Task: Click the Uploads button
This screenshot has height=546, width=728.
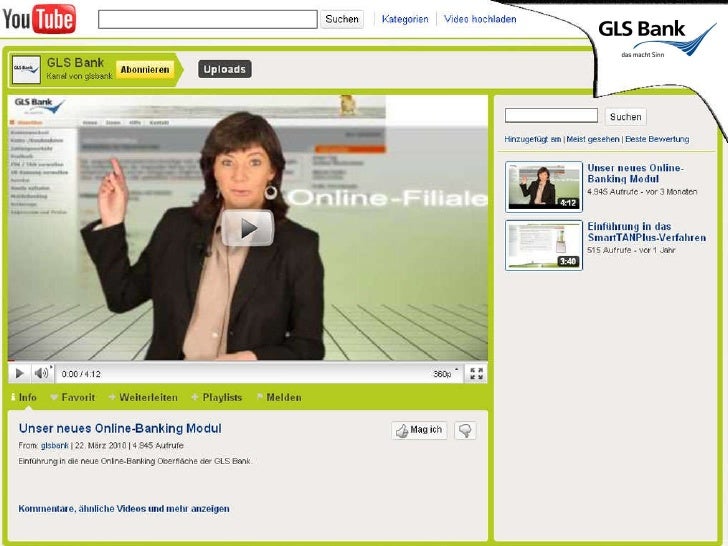Action: coord(225,69)
